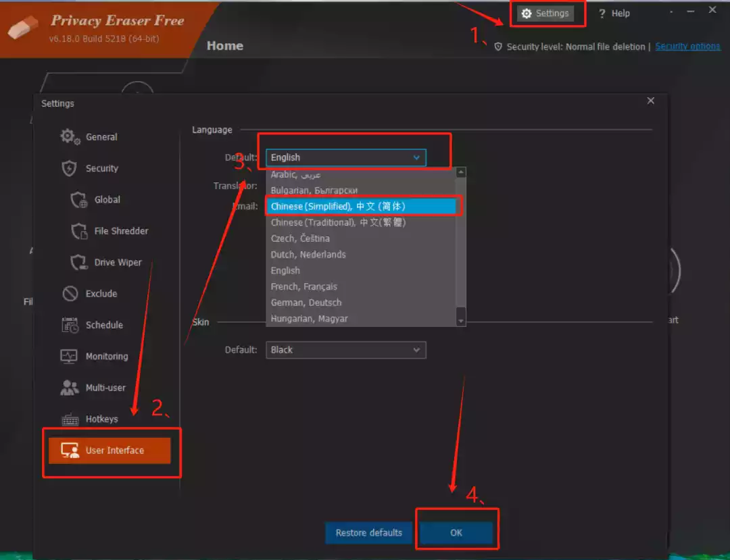Select English in the language list

pyautogui.click(x=361, y=271)
